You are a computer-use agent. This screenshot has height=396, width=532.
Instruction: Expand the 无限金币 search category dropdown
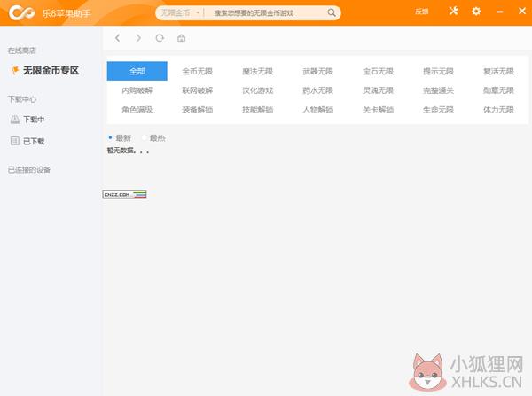179,13
